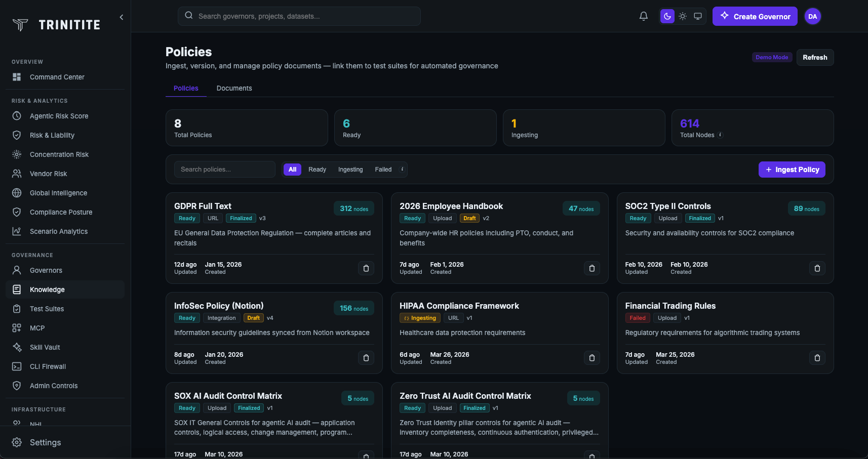Switch to the Documents tab
This screenshot has height=459, width=868.
pos(234,88)
